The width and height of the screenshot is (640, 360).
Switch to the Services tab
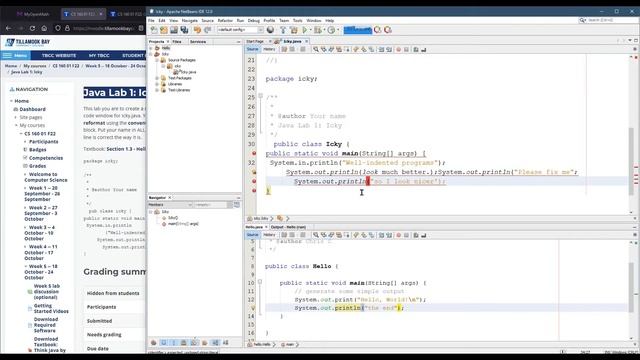click(x=198, y=42)
